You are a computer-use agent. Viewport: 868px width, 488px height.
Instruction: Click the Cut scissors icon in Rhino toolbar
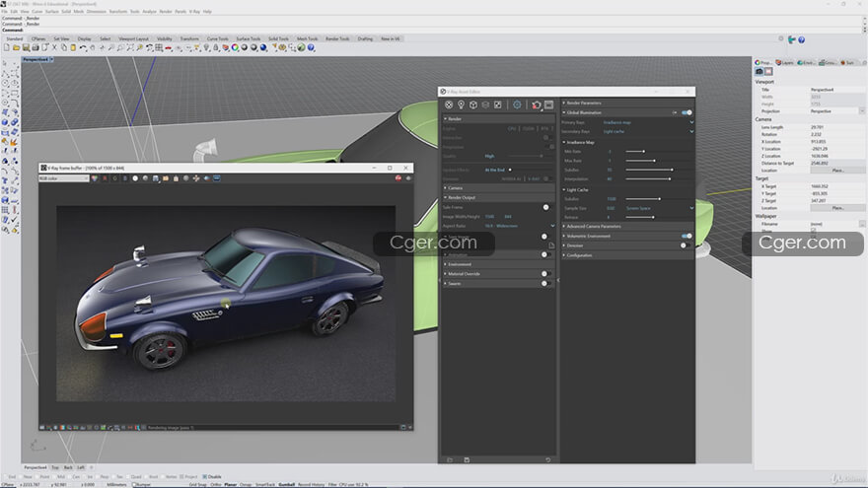54,47
